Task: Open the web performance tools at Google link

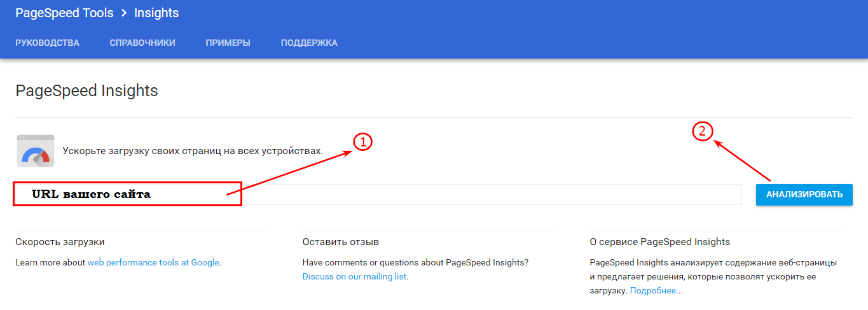Action: [x=153, y=262]
